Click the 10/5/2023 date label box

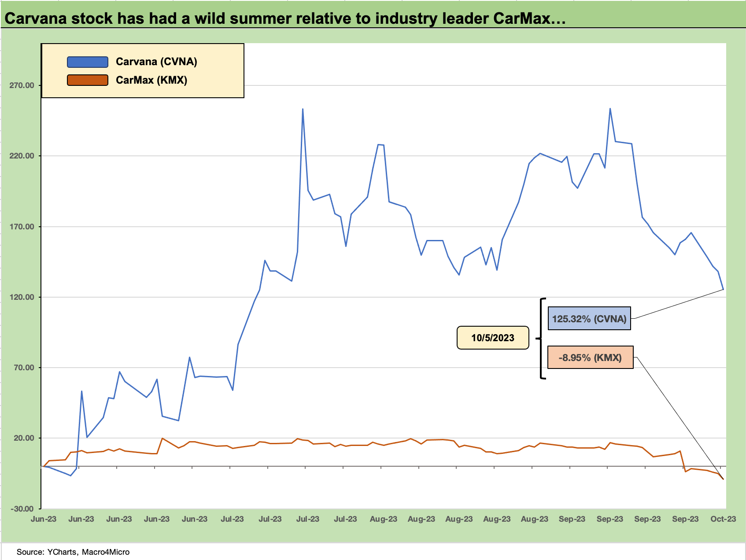(x=493, y=338)
